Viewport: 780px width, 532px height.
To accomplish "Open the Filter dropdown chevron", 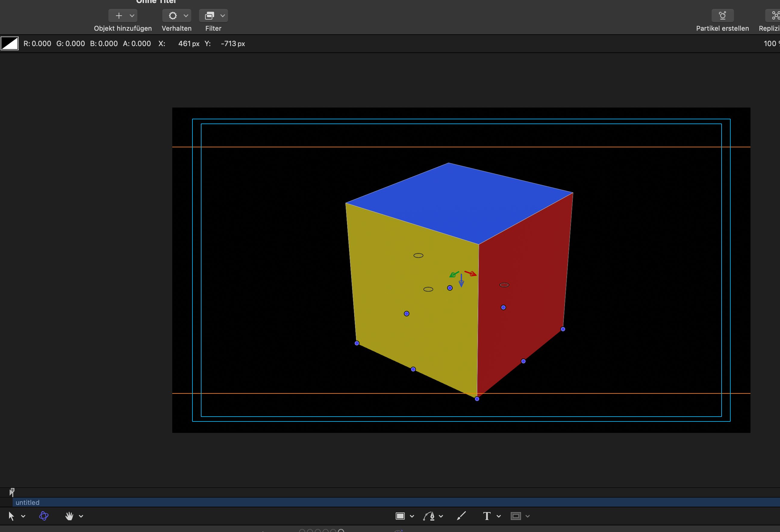I will [x=223, y=16].
